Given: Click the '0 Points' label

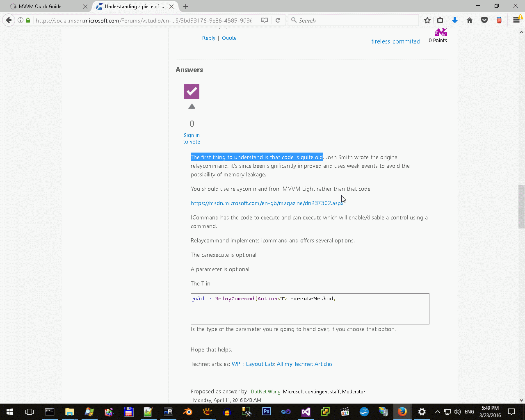Looking at the screenshot, I should point(438,41).
